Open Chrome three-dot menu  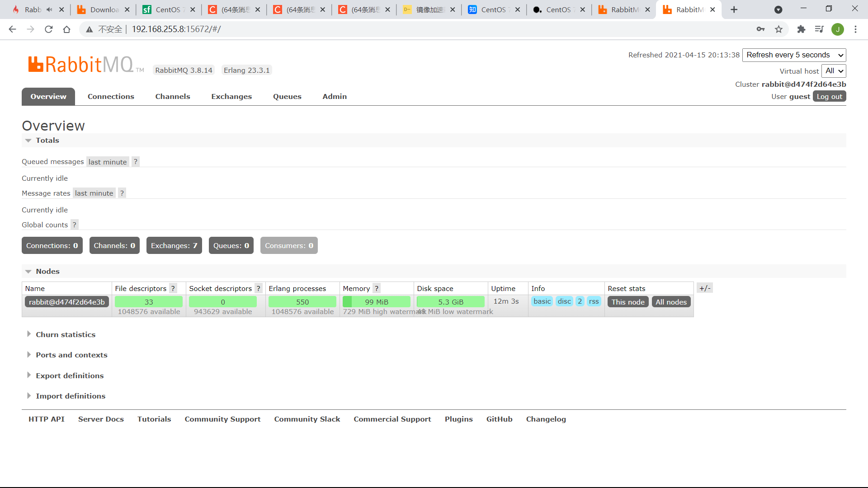[x=855, y=29]
